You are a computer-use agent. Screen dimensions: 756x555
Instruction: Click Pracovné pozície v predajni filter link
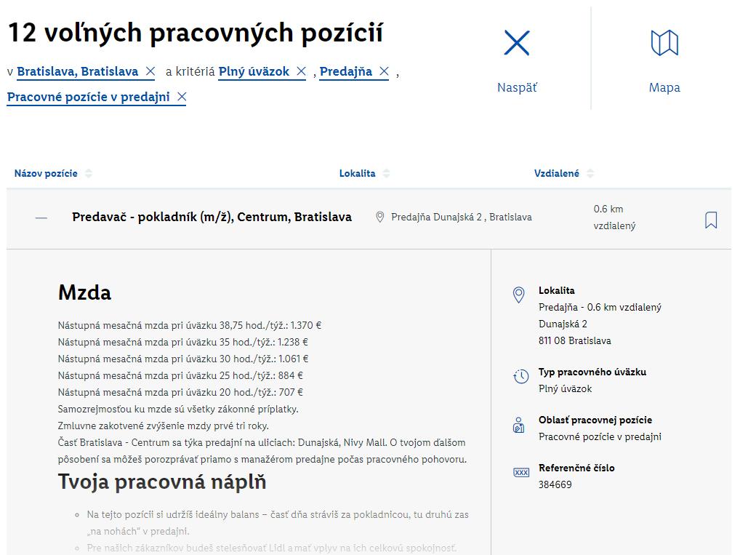coord(88,97)
